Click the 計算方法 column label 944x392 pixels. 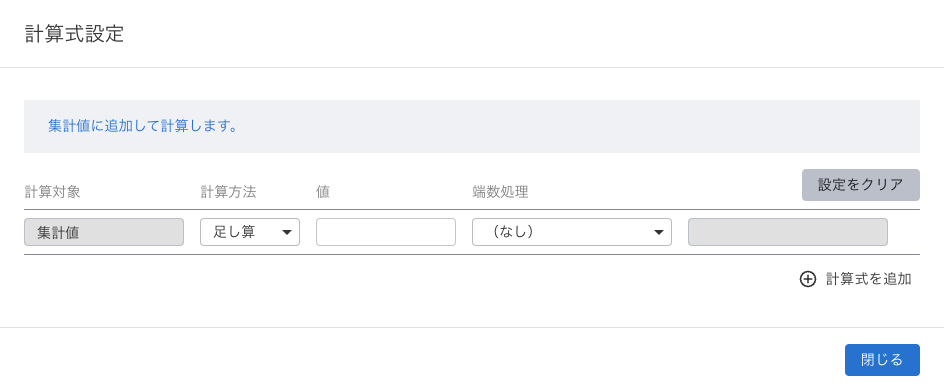pyautogui.click(x=229, y=192)
